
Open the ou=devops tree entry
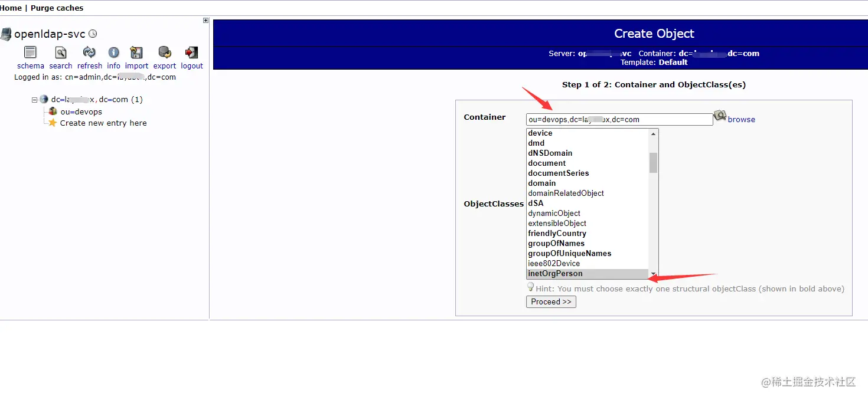click(x=81, y=112)
